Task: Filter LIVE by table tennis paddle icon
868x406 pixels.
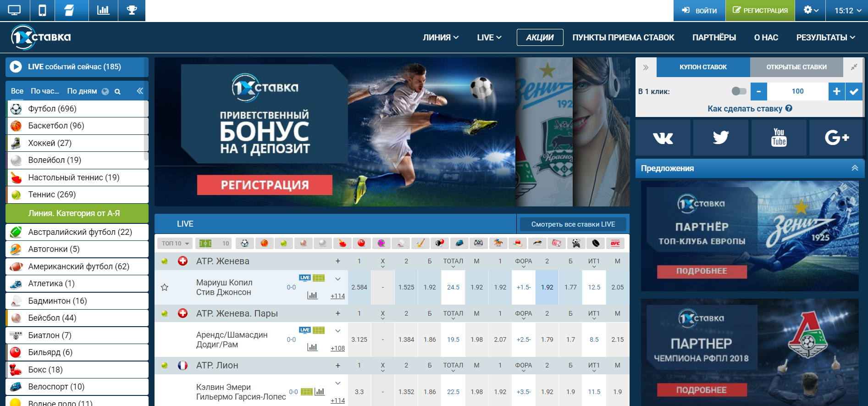Action: click(342, 243)
